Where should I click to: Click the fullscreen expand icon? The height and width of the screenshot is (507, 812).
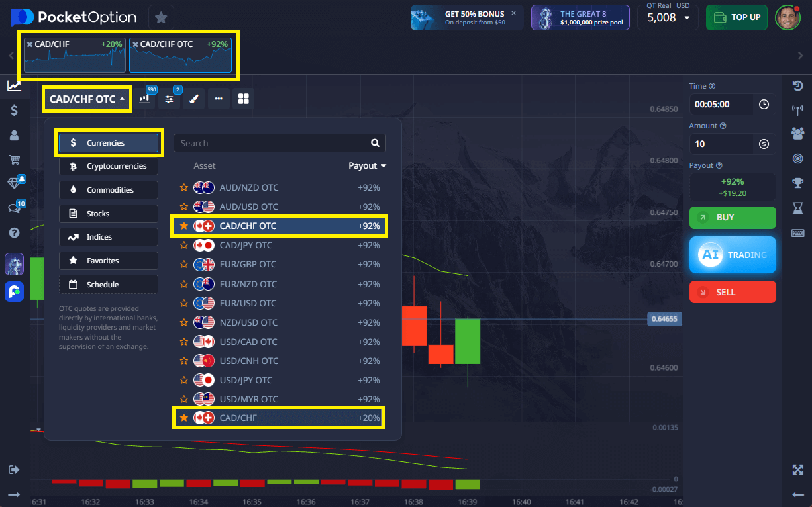coord(797,469)
